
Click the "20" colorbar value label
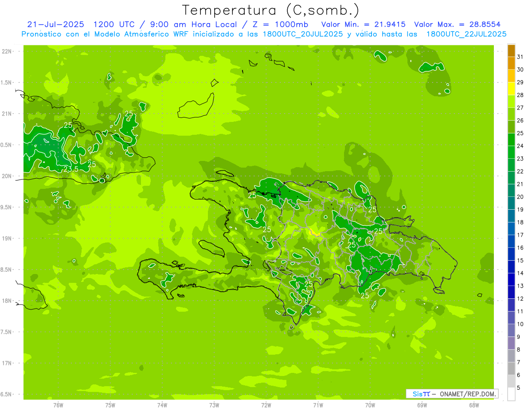(x=520, y=197)
